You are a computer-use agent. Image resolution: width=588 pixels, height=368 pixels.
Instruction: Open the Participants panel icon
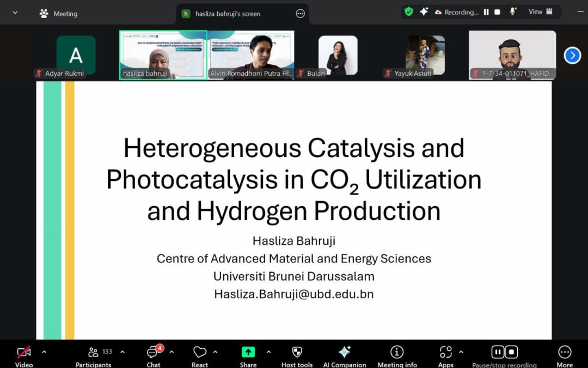94,352
